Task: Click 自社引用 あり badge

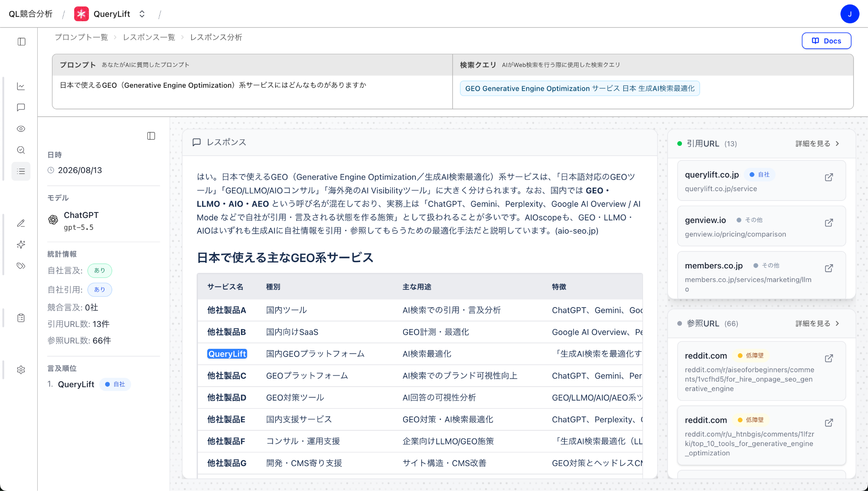Action: pyautogui.click(x=100, y=290)
